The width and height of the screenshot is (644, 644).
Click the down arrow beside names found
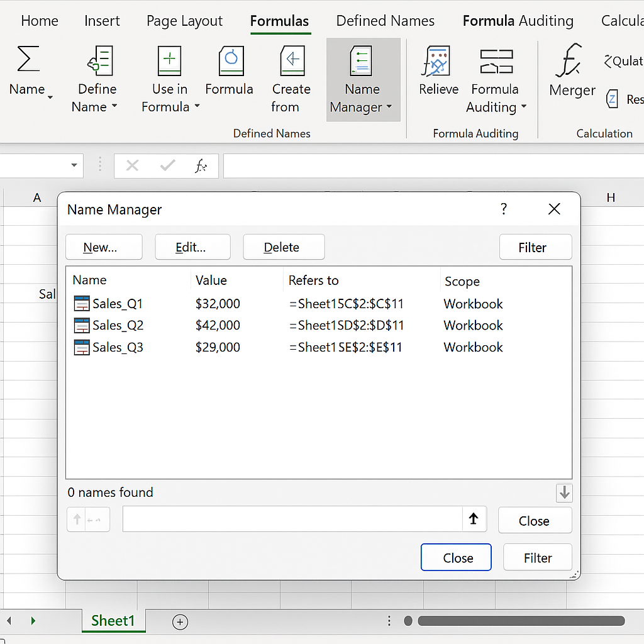coord(564,493)
